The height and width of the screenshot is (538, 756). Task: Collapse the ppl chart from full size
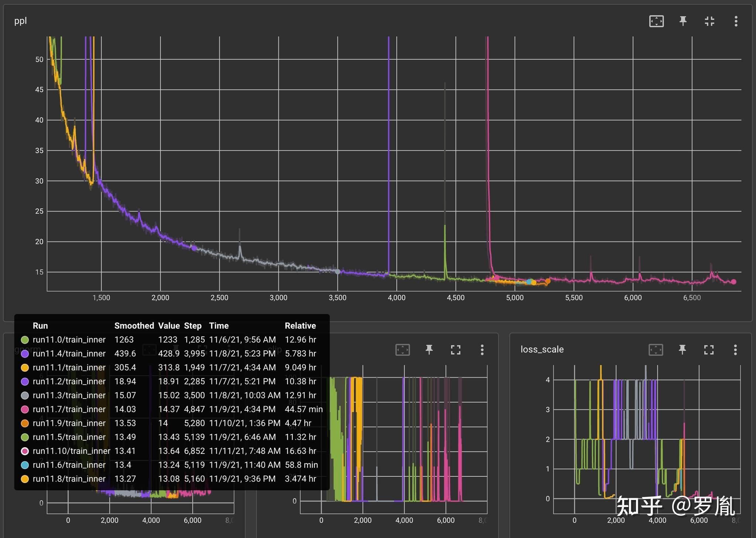[709, 21]
